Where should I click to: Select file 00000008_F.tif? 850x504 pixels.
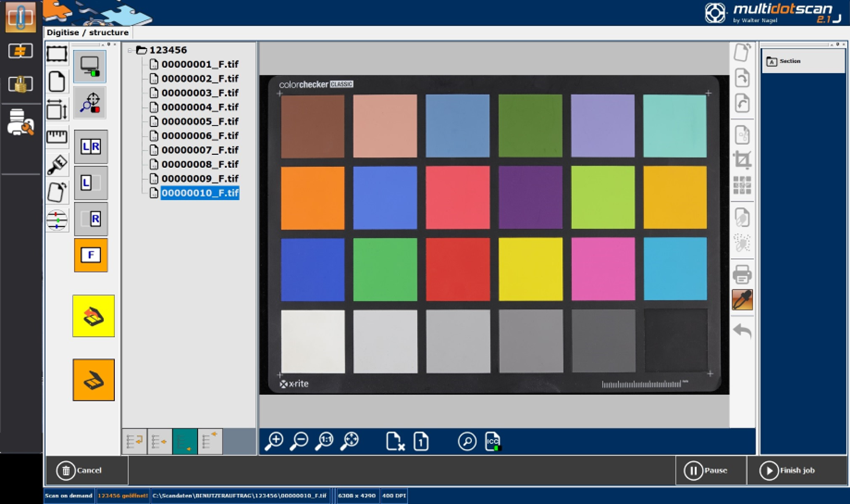pyautogui.click(x=200, y=164)
